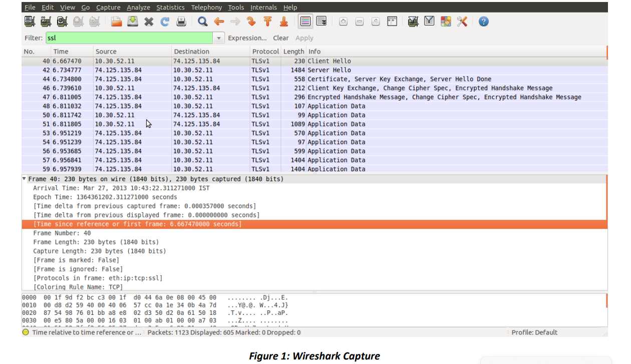Viewport: 631px width, 364px height.
Task: Open the Find Packet magnifier icon
Action: point(202,21)
